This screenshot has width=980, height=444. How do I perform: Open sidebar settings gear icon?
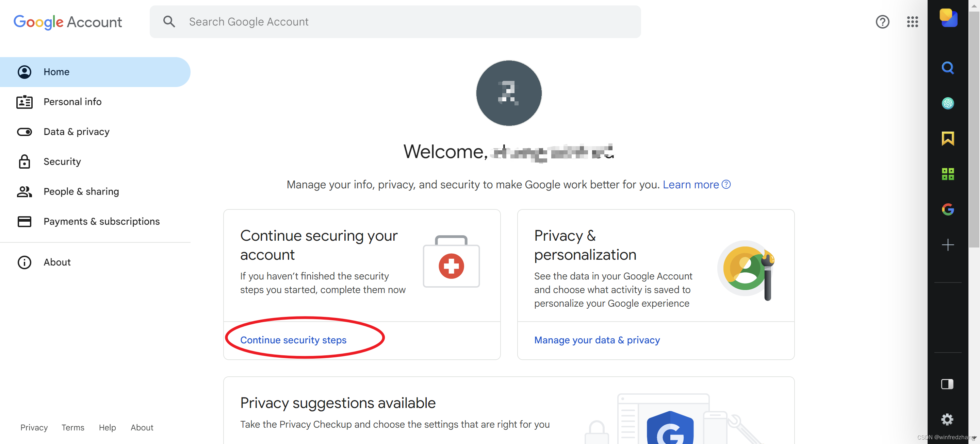(x=947, y=419)
